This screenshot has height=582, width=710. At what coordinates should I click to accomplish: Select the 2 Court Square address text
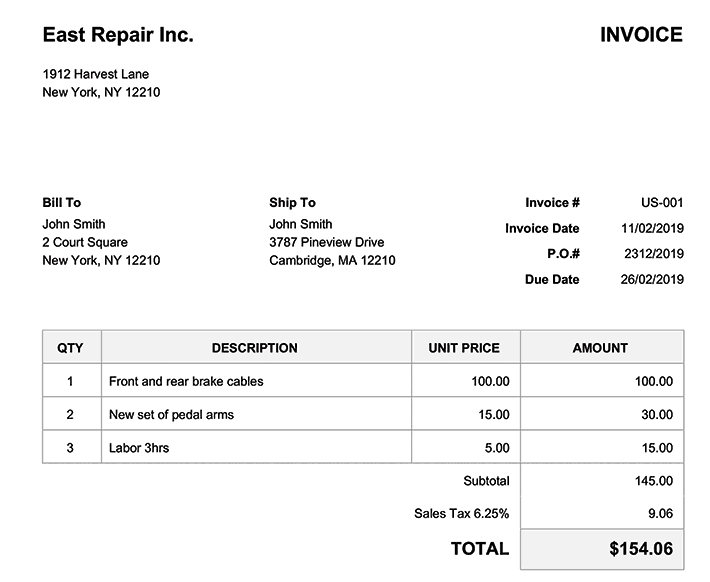pos(85,242)
